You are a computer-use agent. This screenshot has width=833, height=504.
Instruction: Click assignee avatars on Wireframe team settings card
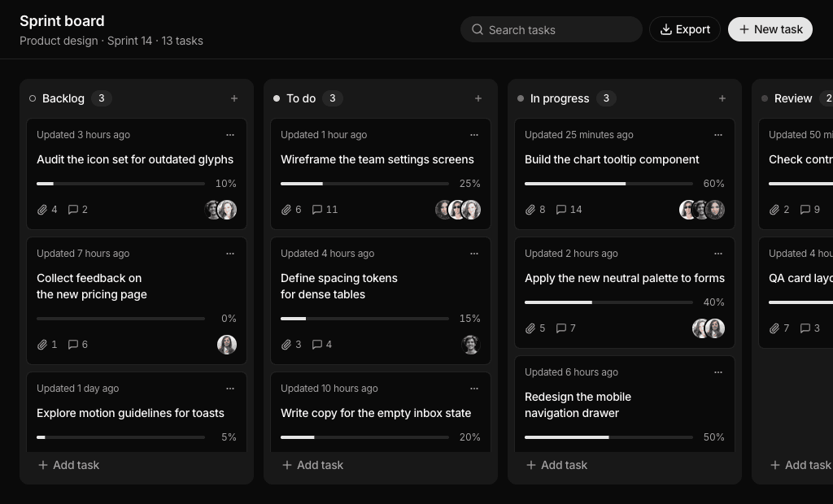point(458,210)
